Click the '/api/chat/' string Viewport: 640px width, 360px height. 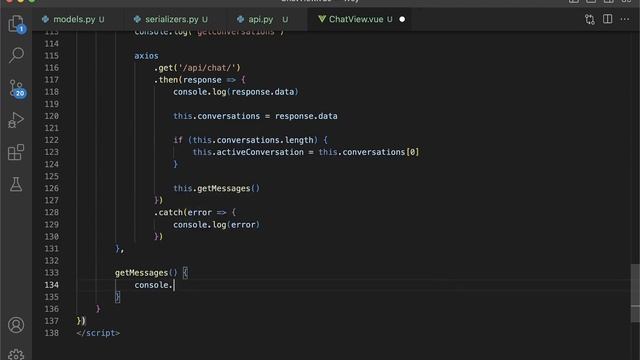click(x=207, y=68)
